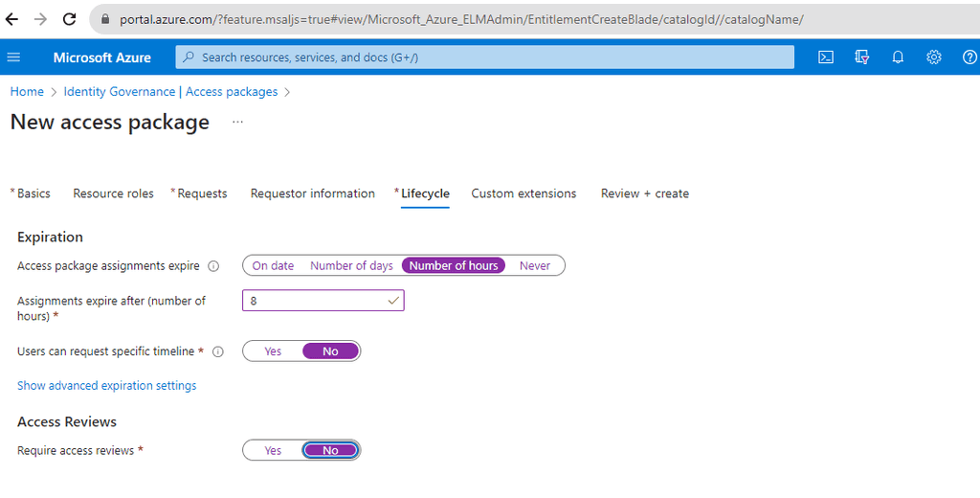Set Users can request specific timeline to Yes
Image resolution: width=980 pixels, height=498 pixels.
click(273, 351)
